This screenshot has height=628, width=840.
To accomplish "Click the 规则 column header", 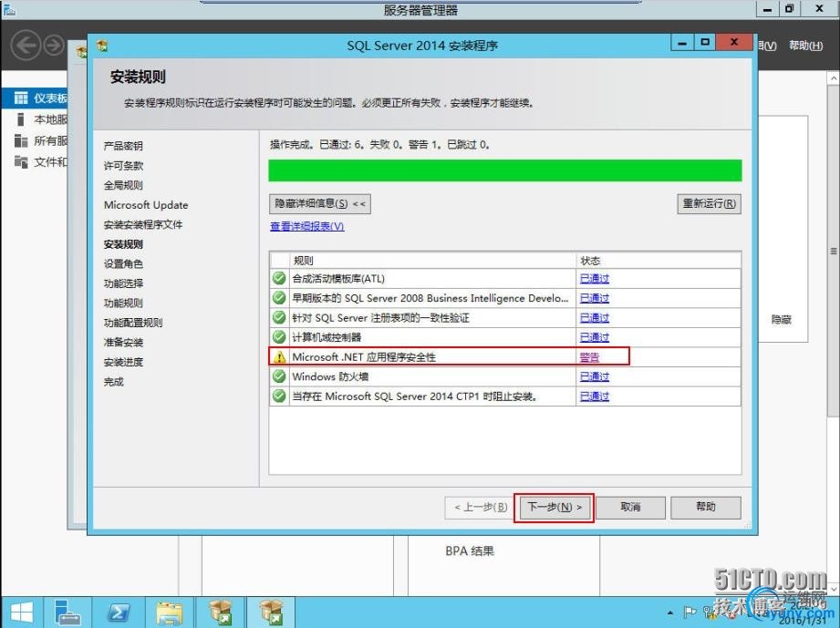I will [432, 261].
